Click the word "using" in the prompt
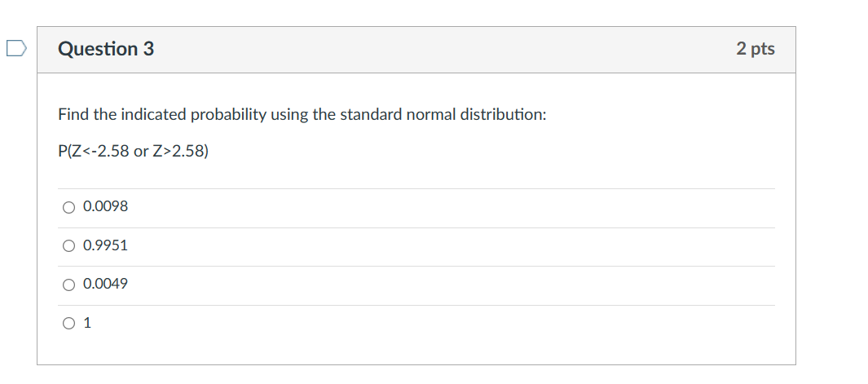This screenshot has height=384, width=868. point(290,115)
